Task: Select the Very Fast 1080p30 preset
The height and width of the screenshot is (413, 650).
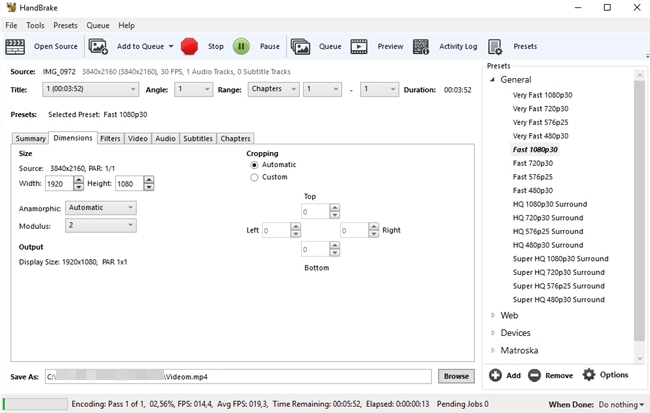Action: coord(542,95)
